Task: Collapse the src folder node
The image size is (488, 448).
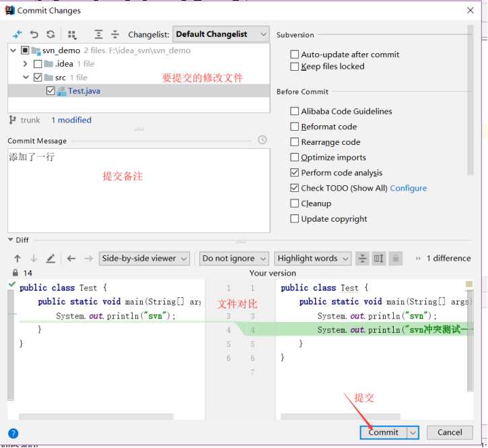Action: [x=26, y=77]
